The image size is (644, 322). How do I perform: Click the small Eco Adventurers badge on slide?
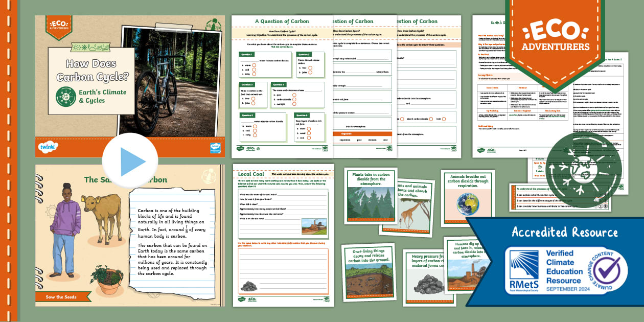[58, 27]
